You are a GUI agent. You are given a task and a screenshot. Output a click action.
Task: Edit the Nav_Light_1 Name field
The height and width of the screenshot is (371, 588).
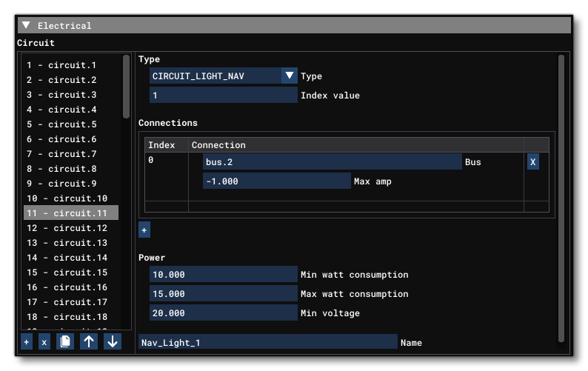(x=268, y=343)
